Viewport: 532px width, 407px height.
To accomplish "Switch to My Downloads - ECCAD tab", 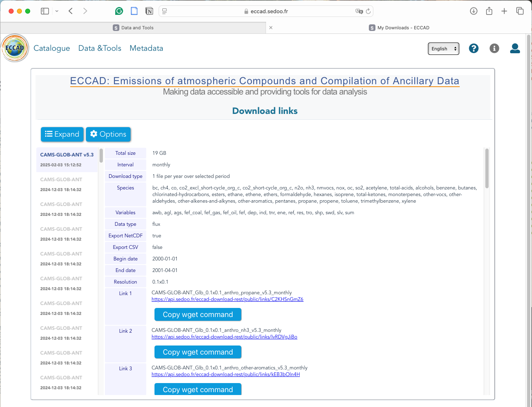I will (x=399, y=28).
